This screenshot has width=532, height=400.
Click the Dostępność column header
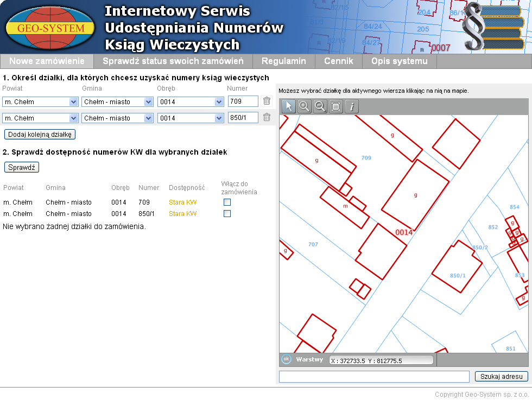coord(187,188)
